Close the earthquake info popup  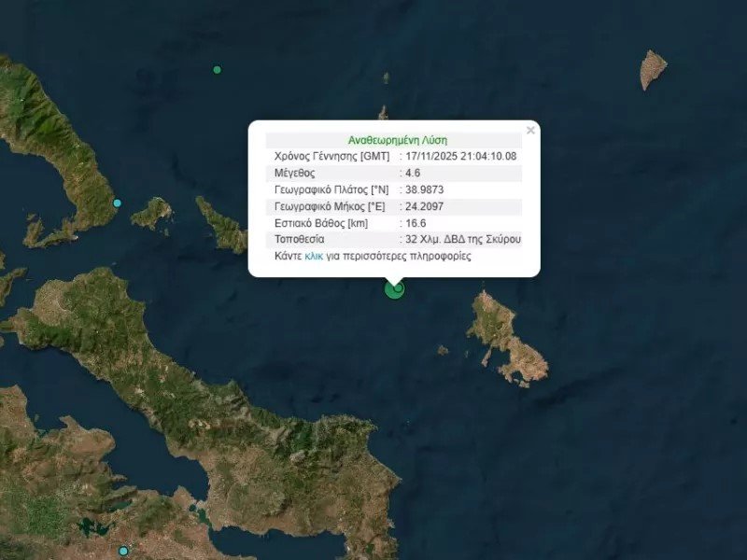pyautogui.click(x=530, y=131)
